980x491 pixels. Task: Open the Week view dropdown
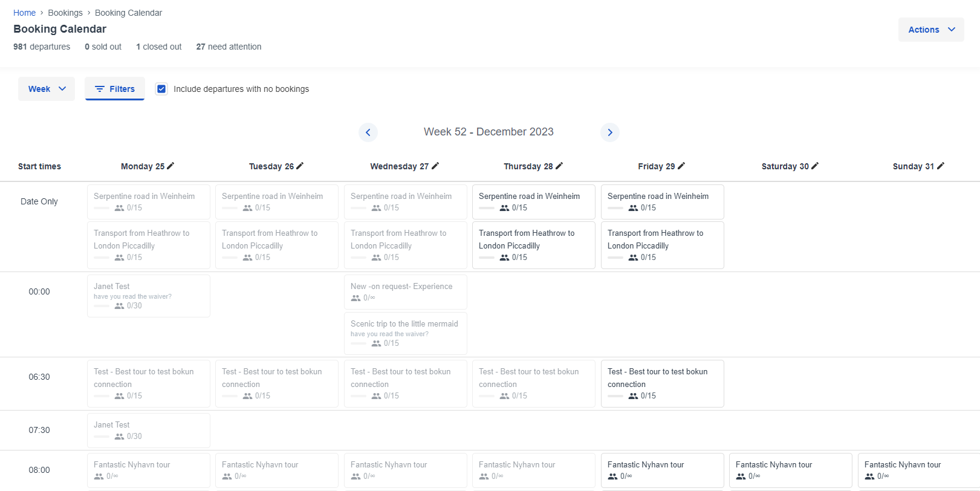coord(47,89)
